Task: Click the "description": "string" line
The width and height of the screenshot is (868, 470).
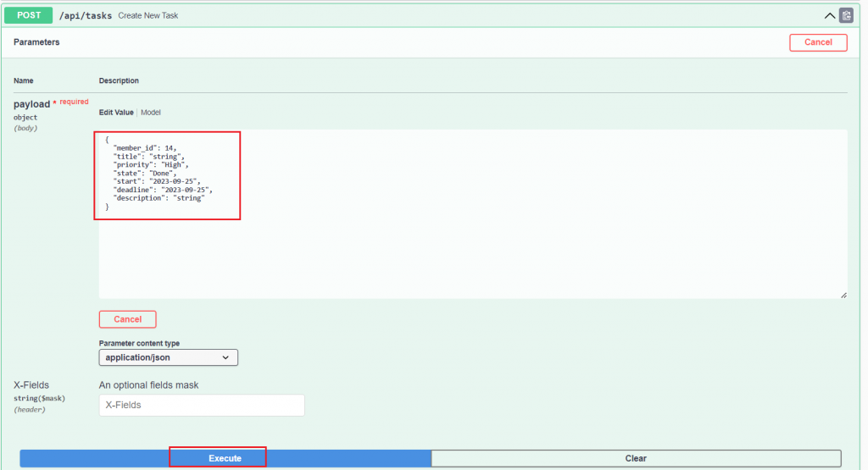Action: coord(159,198)
